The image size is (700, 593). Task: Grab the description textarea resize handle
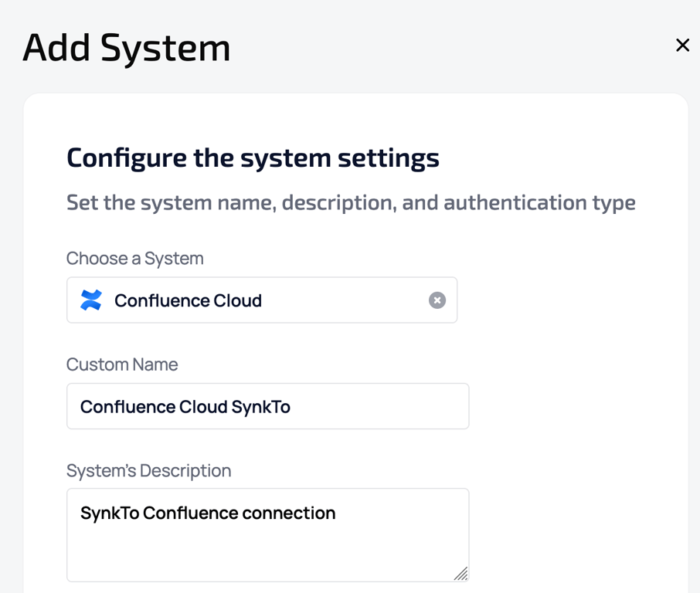coord(461,574)
